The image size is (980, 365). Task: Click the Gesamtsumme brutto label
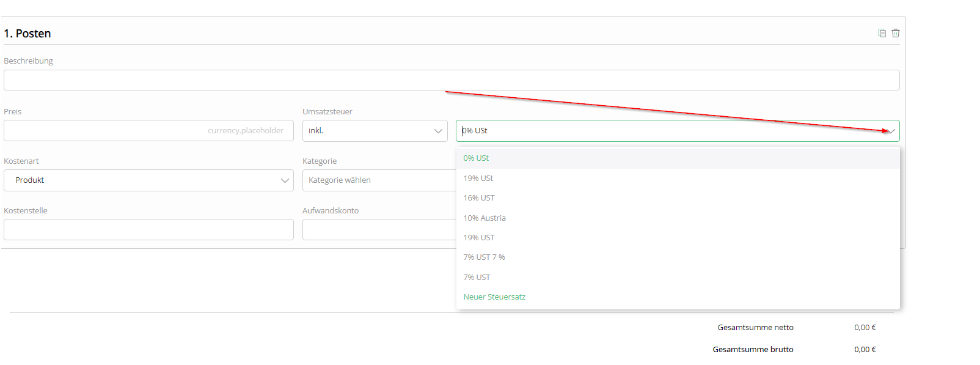[x=753, y=350]
